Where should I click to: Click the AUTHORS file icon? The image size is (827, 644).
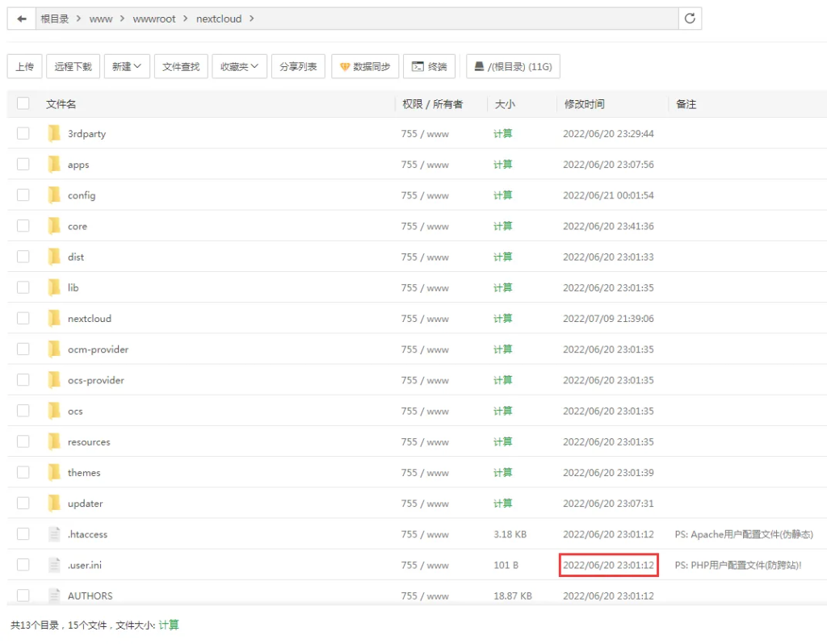[54, 596]
